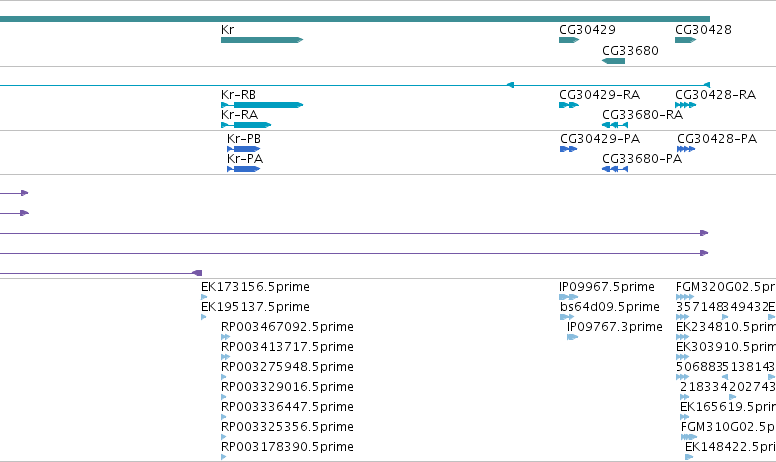Select the IP09767.3prime feature glyph
776x462 pixels.
(572, 337)
